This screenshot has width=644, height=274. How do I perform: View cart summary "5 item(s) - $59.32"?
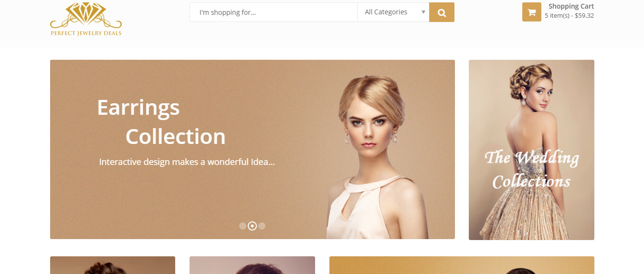coord(569,15)
